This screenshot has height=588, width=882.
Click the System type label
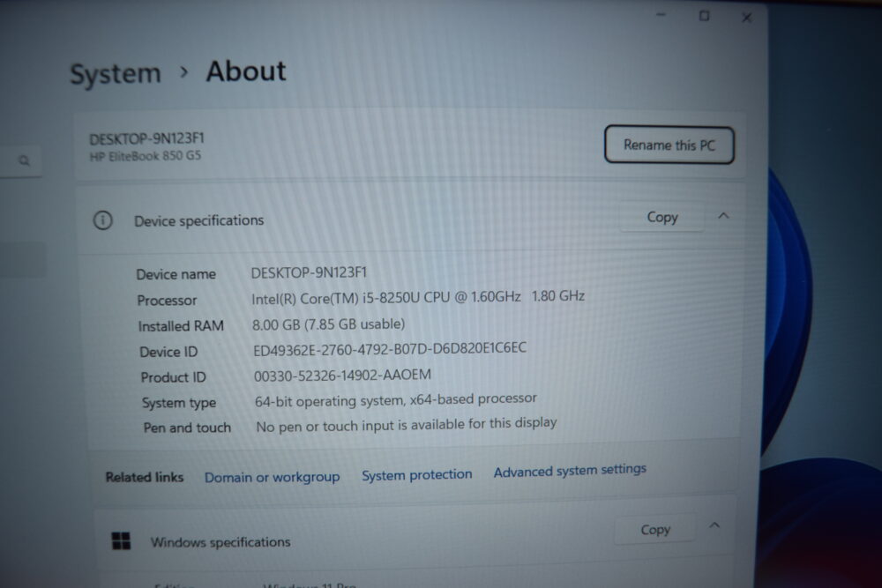tap(179, 403)
